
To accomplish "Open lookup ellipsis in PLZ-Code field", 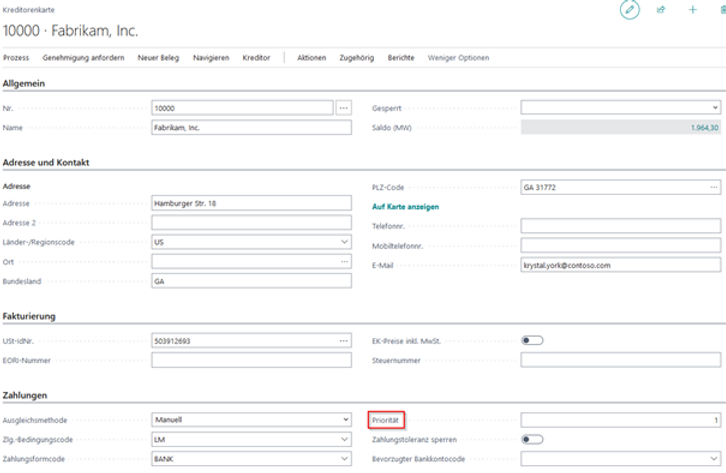I will (713, 187).
